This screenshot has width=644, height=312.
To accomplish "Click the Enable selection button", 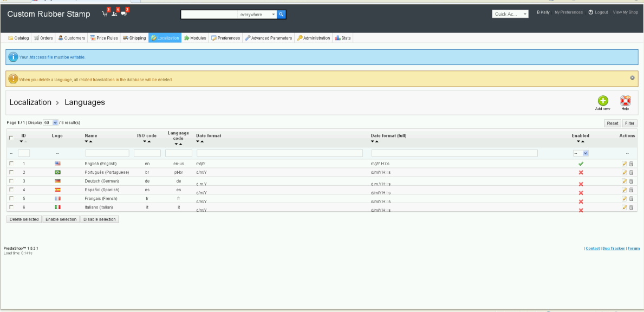I will tap(61, 219).
